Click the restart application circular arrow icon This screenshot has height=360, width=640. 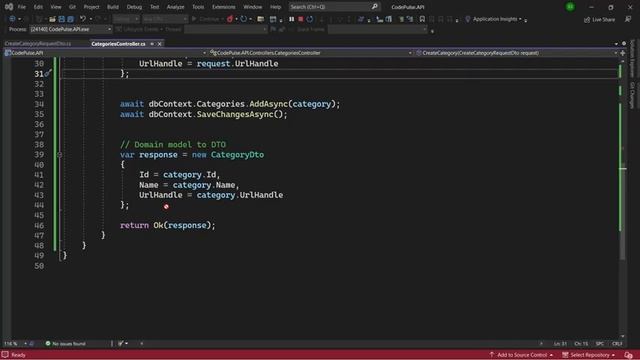point(244,19)
